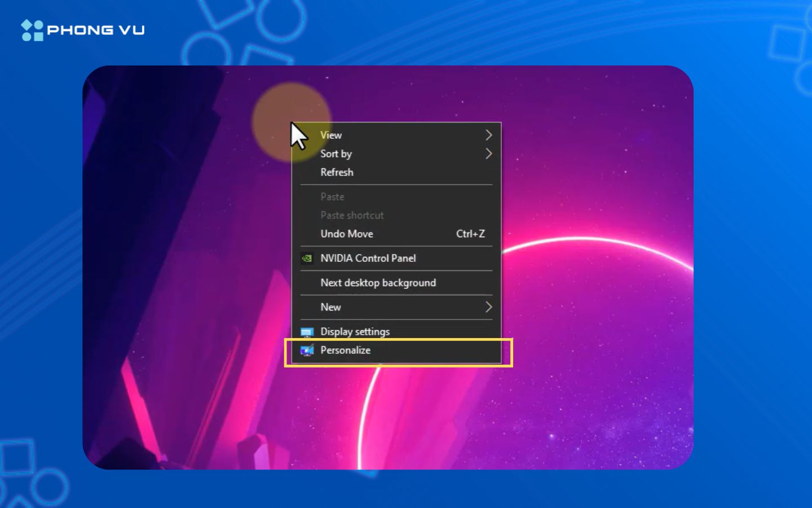The width and height of the screenshot is (812, 508).
Task: Click the Personalize icon in the context menu
Action: pyautogui.click(x=307, y=351)
